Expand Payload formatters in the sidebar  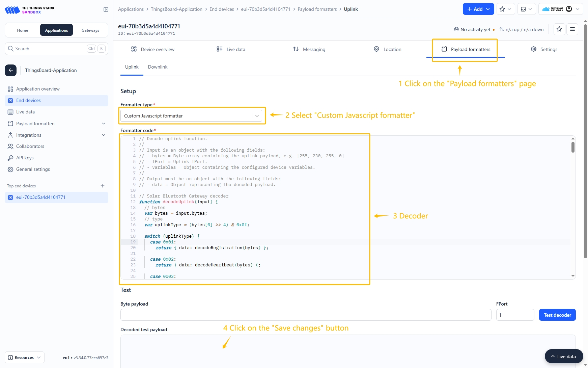coord(103,124)
